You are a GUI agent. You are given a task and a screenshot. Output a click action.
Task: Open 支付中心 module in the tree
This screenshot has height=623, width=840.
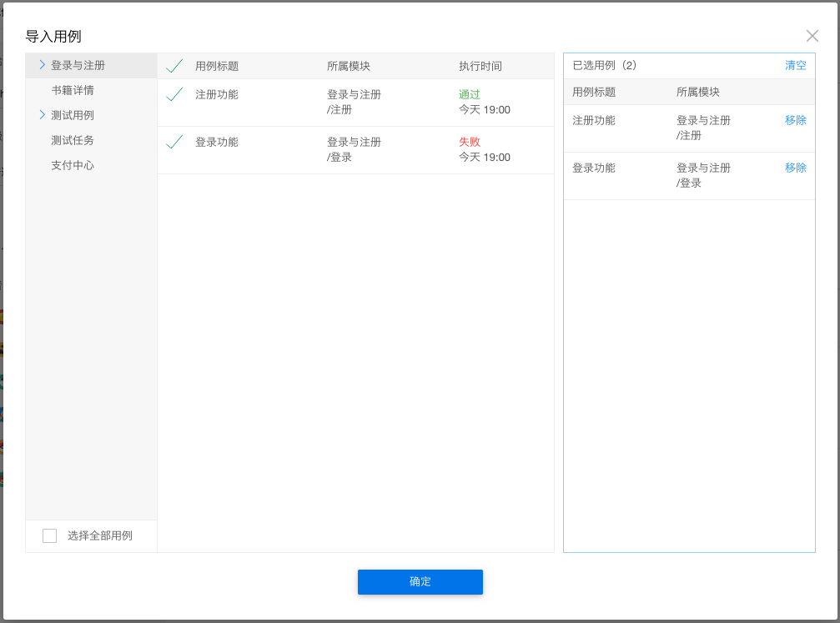click(73, 165)
